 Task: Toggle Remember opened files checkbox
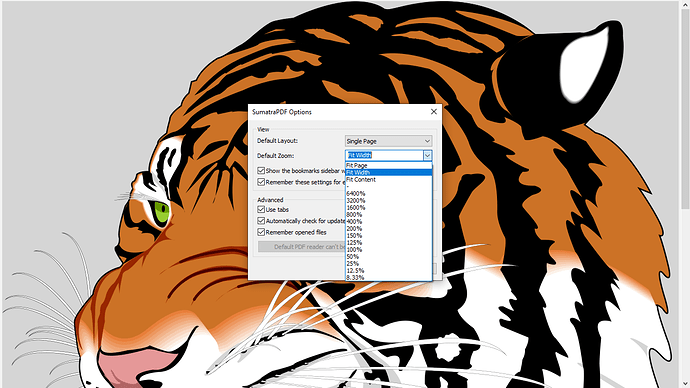pyautogui.click(x=261, y=232)
